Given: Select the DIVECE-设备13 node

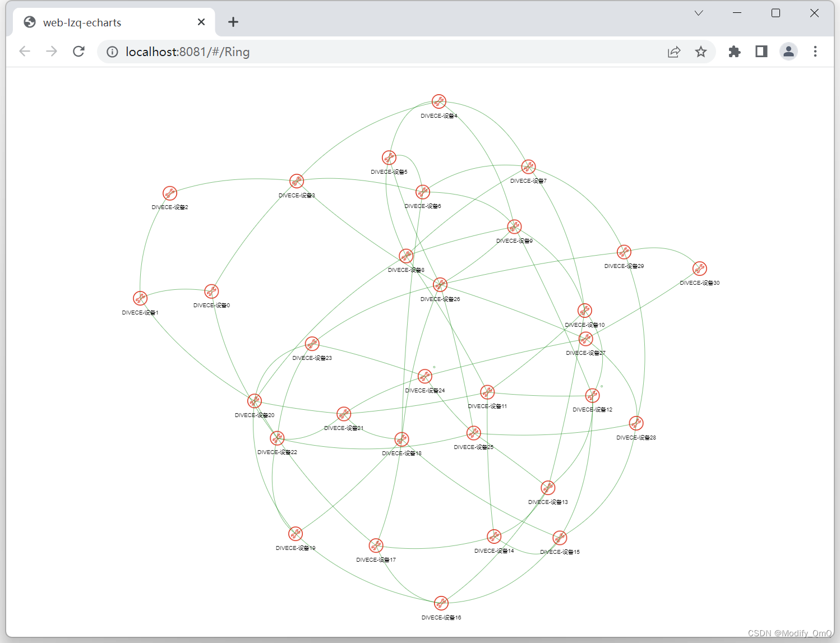Looking at the screenshot, I should [548, 487].
